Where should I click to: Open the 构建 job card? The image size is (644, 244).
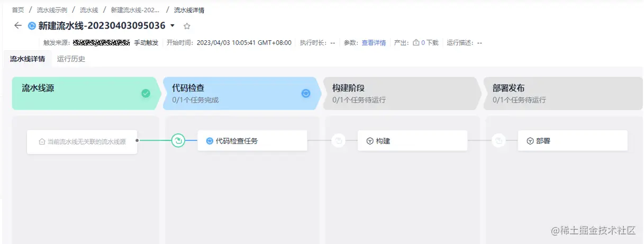tap(412, 141)
